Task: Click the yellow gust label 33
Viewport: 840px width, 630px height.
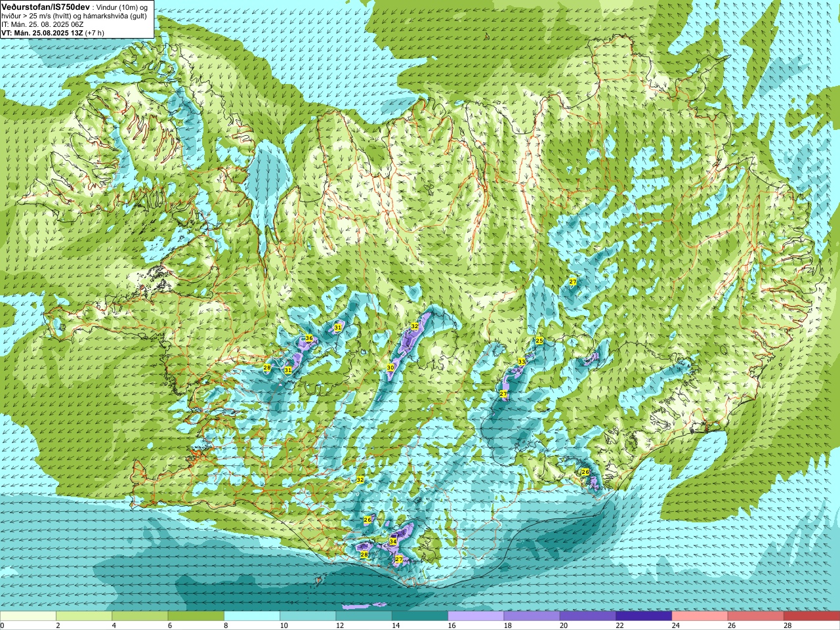Action: [x=521, y=362]
